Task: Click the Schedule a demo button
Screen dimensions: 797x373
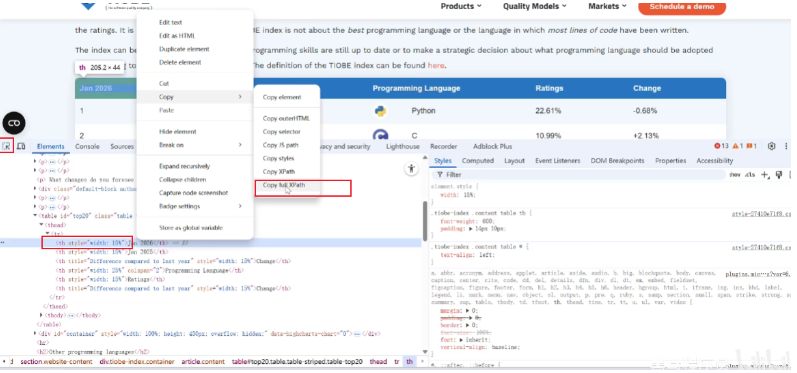Action: 682,7
